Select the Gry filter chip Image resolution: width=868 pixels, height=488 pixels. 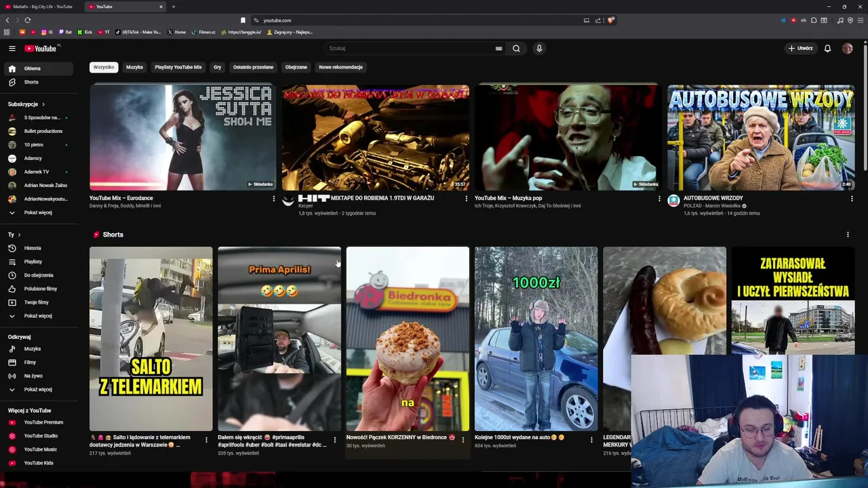click(x=217, y=67)
